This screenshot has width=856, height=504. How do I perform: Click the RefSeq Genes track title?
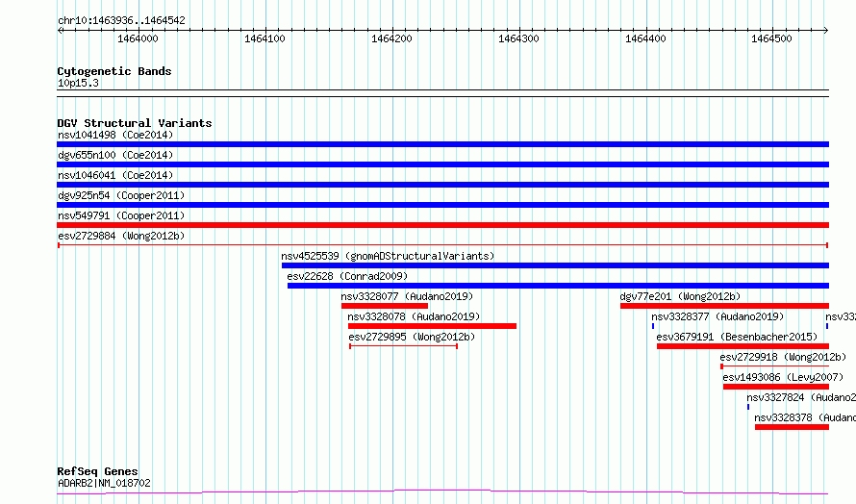97,471
